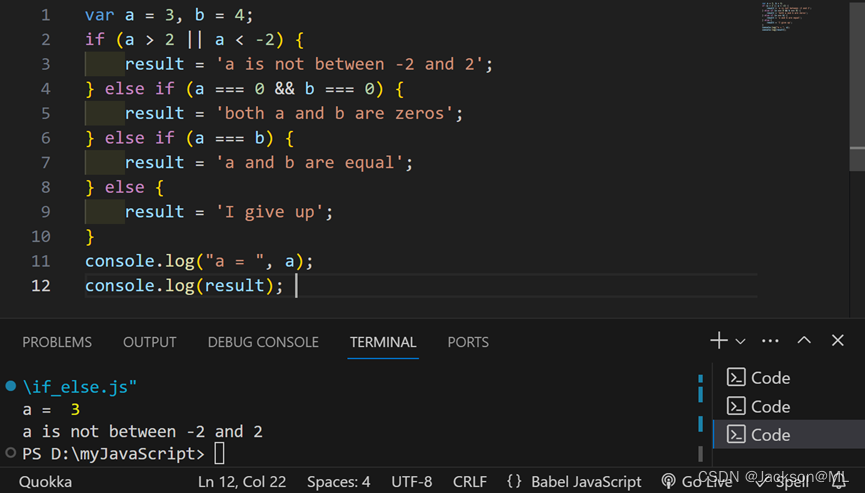Click Ln 12, Col 22 to go to line

[x=242, y=482]
